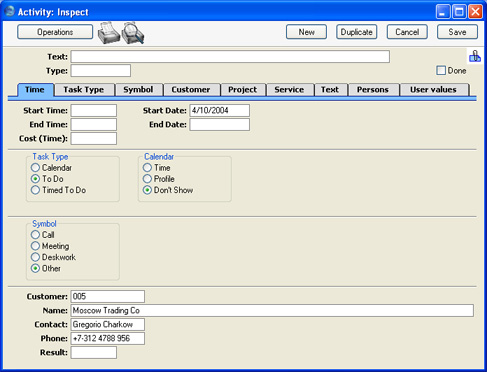The height and width of the screenshot is (372, 487).
Task: Click the app globe icon in the title bar
Action: (10, 11)
